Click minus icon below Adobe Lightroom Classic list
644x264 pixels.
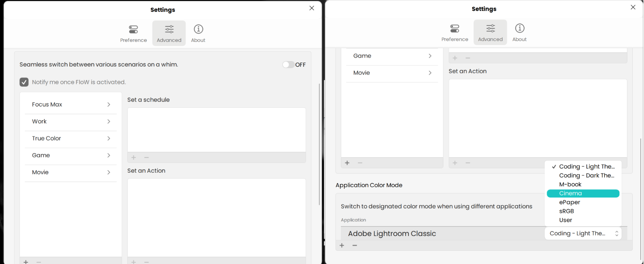click(x=355, y=246)
